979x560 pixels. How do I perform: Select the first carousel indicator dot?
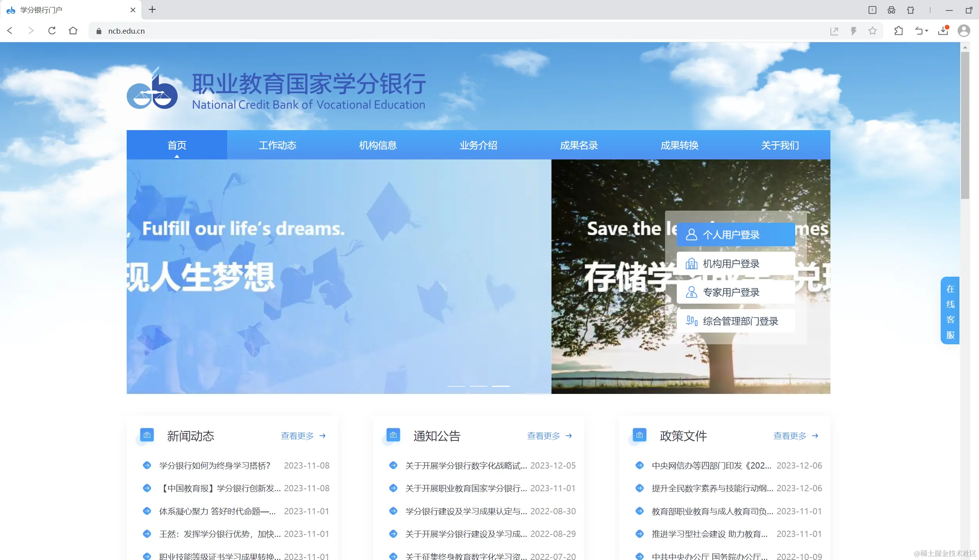click(455, 386)
